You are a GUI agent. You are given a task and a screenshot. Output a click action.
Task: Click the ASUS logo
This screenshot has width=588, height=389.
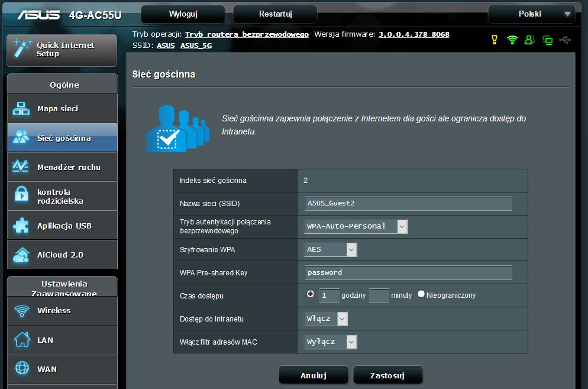tap(38, 15)
